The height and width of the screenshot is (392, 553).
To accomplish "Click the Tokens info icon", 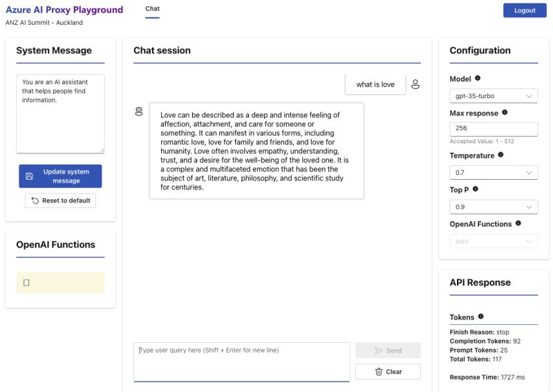I will pos(480,317).
